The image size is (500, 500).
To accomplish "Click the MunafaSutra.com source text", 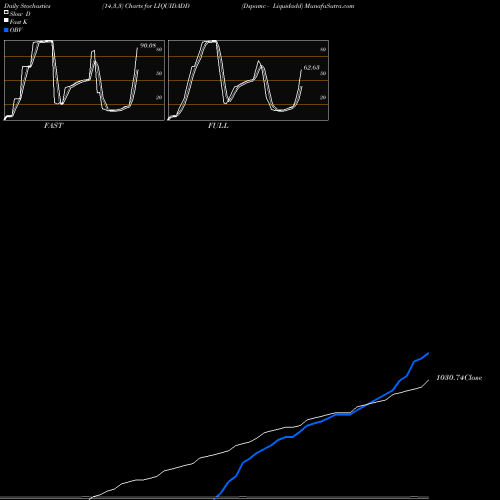I will 329,6.
